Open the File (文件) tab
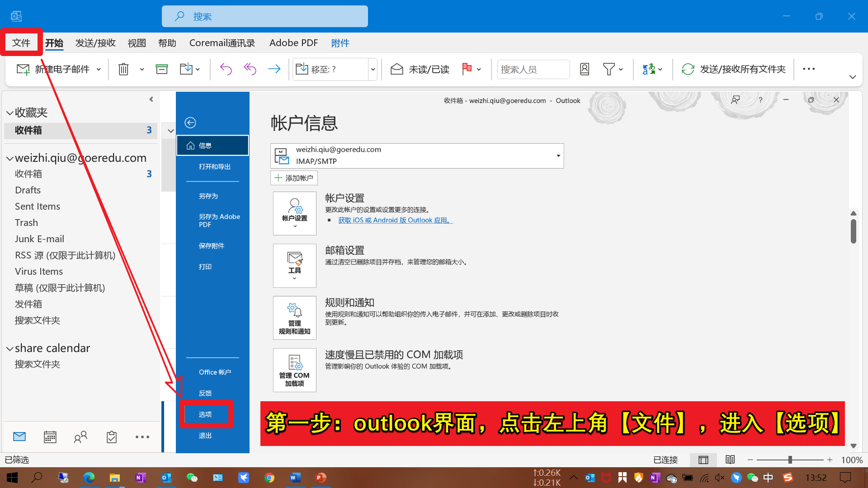The width and height of the screenshot is (868, 488). (21, 42)
